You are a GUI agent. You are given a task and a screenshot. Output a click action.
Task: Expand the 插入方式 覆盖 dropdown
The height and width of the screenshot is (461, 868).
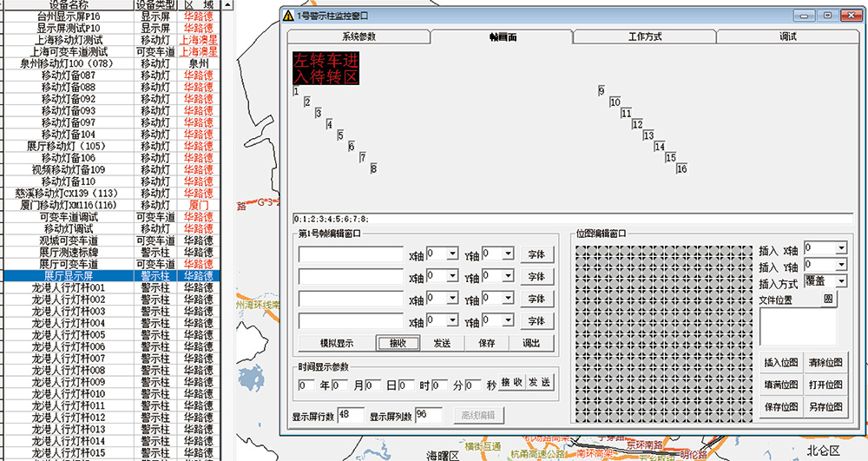(x=841, y=281)
